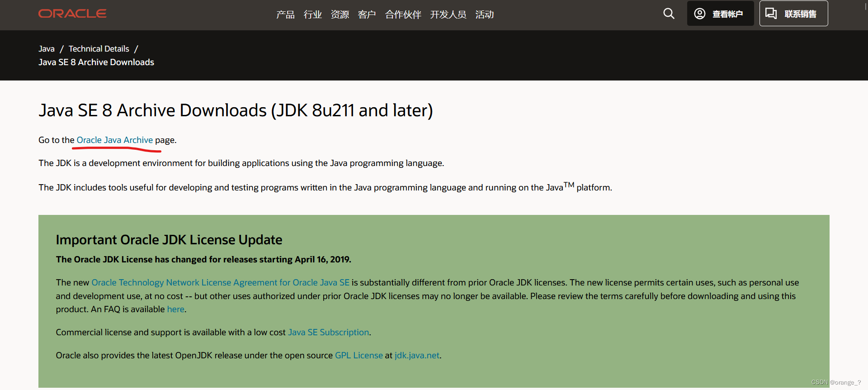
Task: Click the page heading Java SE 8 Archive Downloads
Action: 236,110
